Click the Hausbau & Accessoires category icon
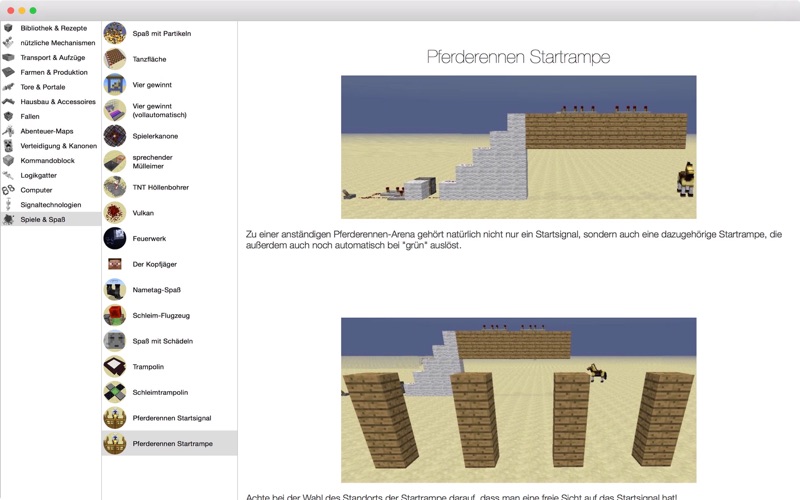This screenshot has height=500, width=800. click(x=8, y=102)
